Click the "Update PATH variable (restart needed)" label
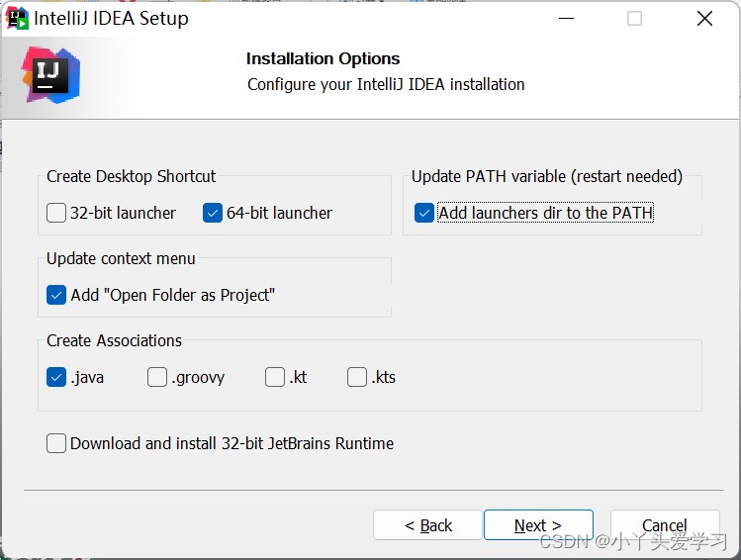741x560 pixels. point(547,176)
